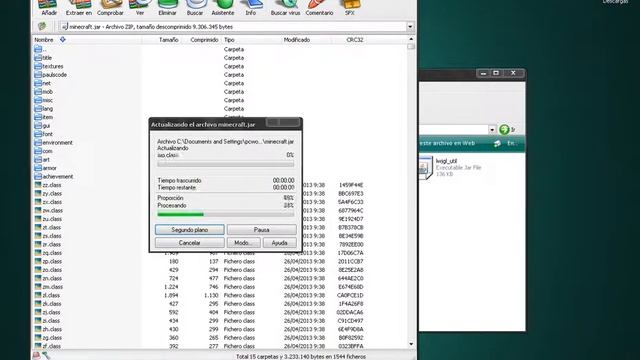Click the Añadir toolbar icon
The width and height of the screenshot is (640, 360).
[x=49, y=7]
